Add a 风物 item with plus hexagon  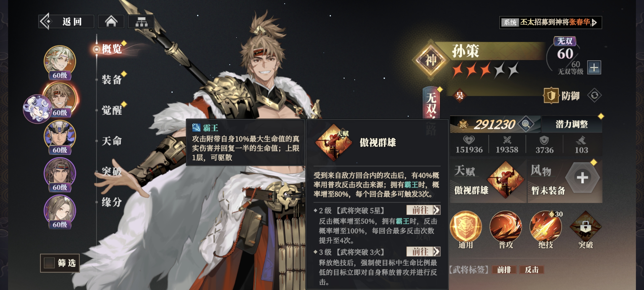tap(582, 178)
